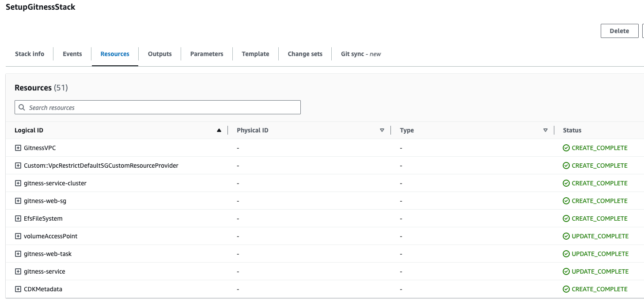Click the SetupGitnessStack stack title
This screenshot has width=644, height=301.
pyautogui.click(x=41, y=7)
